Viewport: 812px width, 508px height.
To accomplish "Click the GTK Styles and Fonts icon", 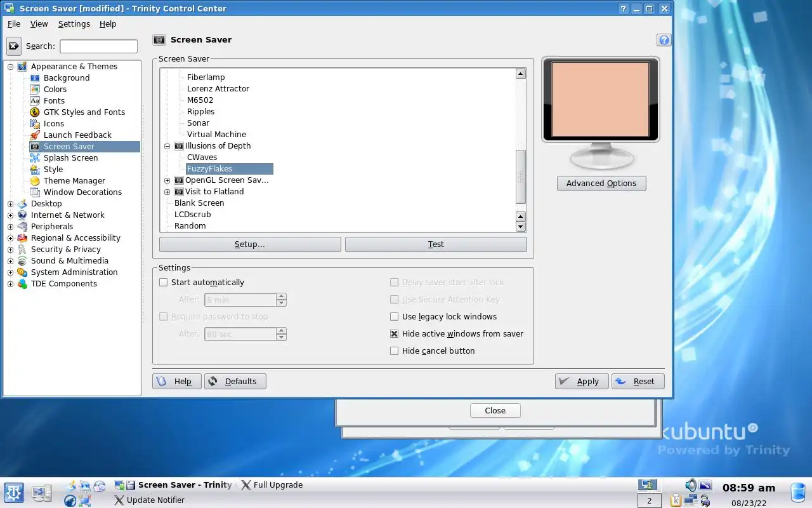I will click(35, 112).
